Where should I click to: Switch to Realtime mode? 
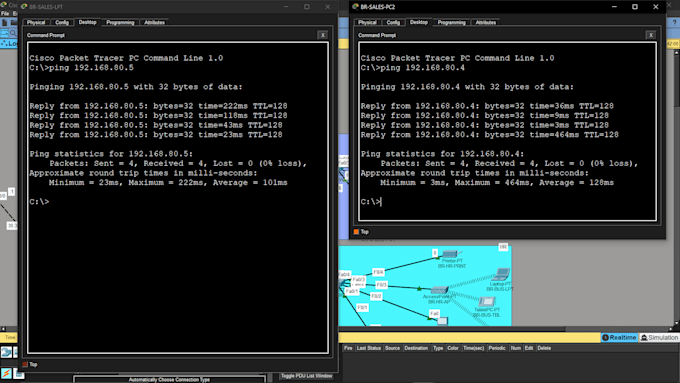pyautogui.click(x=619, y=337)
